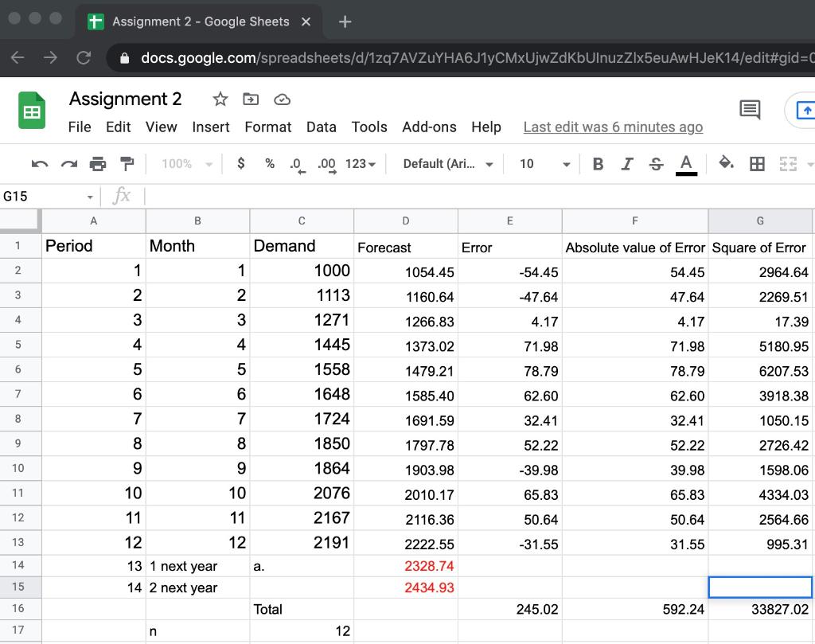Select the paint format roller tool

point(126,164)
